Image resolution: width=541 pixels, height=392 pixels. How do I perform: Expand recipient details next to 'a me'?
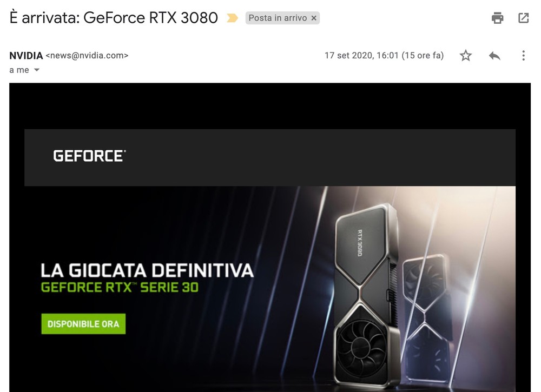37,70
